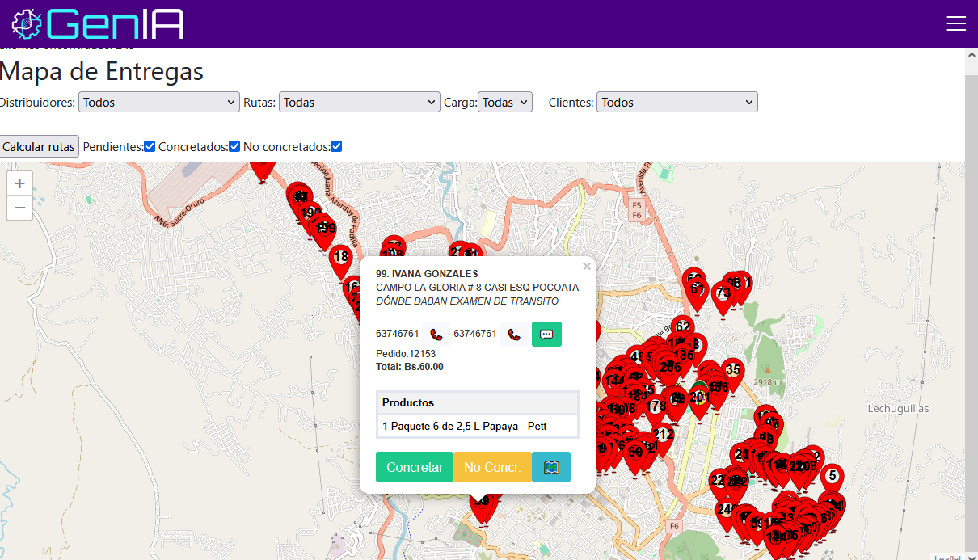Toggle the No concretados checkbox
The height and width of the screenshot is (560, 978).
[x=336, y=146]
